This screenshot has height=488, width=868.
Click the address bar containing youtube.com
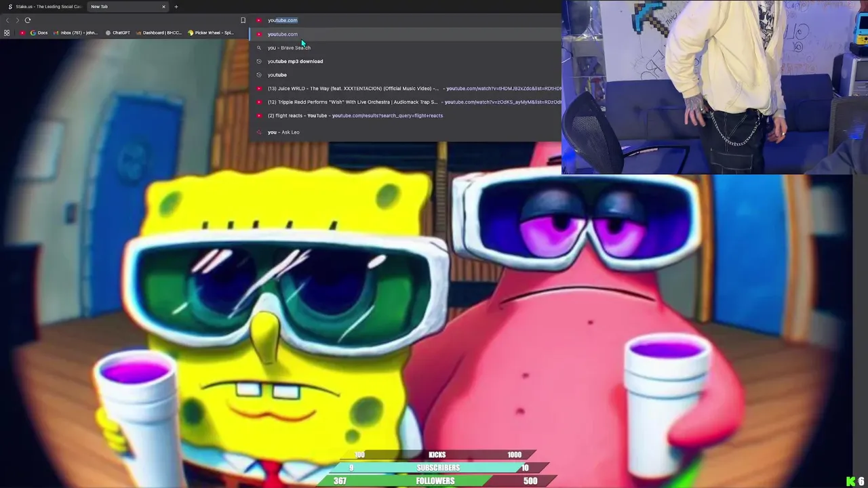406,20
